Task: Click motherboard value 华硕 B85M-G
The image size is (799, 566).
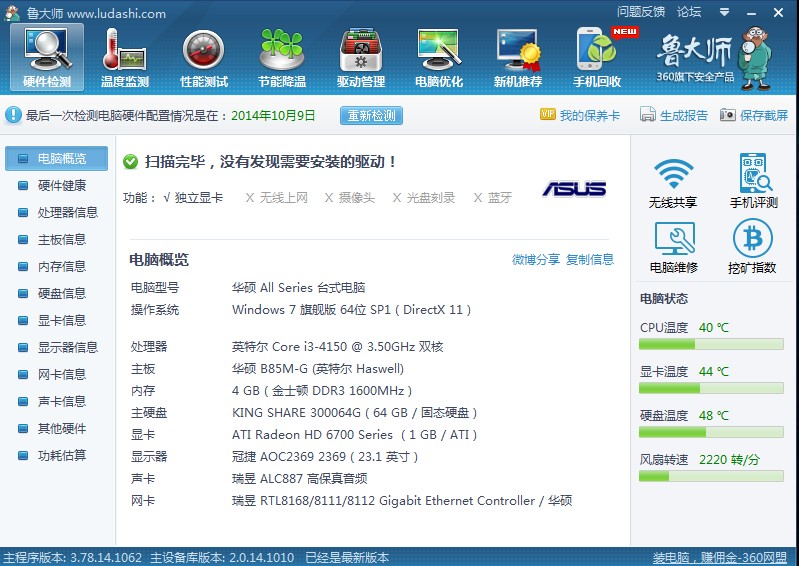Action: 317,369
